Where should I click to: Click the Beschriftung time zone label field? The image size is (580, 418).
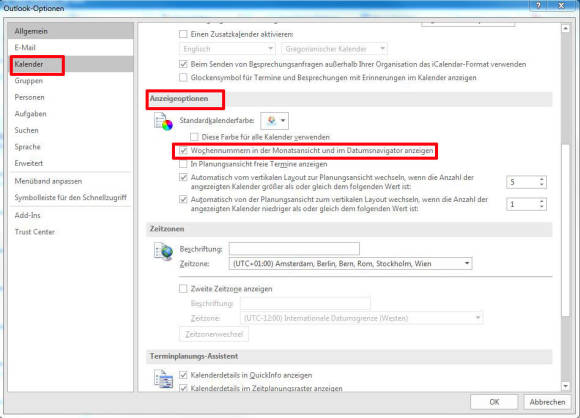click(x=294, y=249)
